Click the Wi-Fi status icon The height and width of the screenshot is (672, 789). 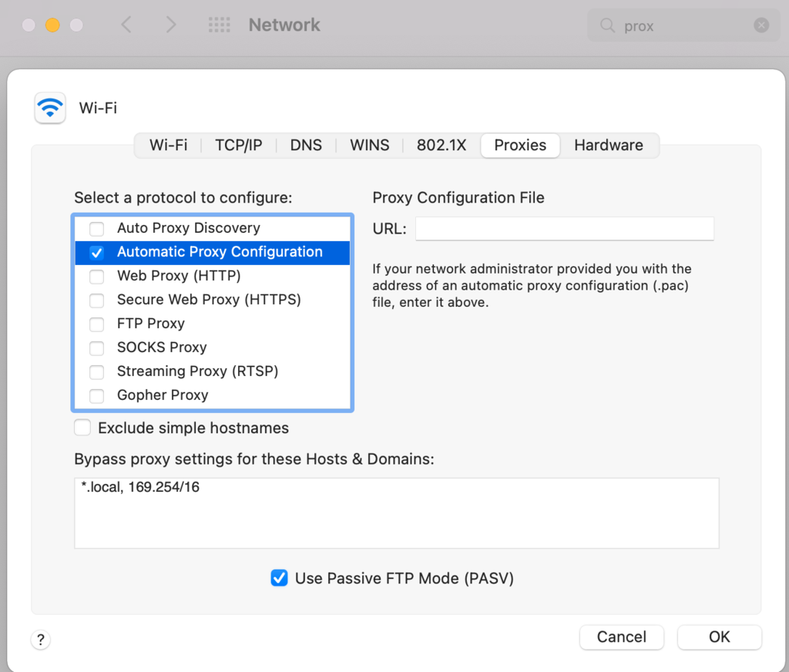point(49,108)
